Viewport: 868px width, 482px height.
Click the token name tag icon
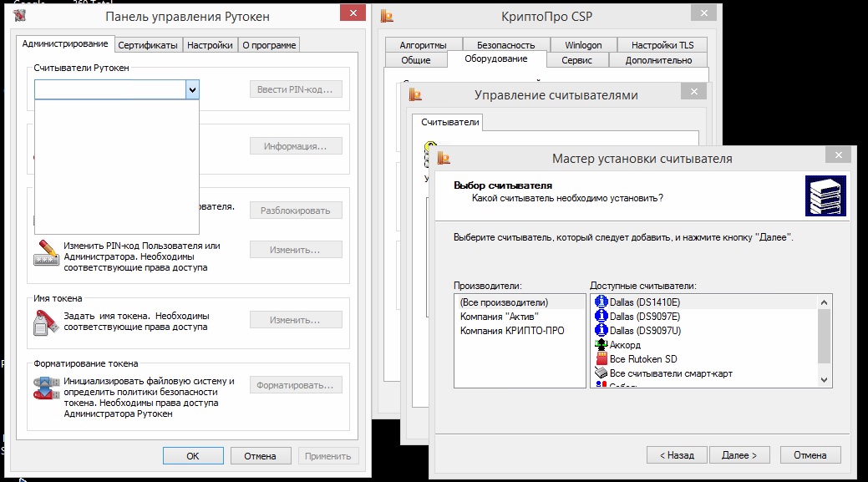(x=44, y=321)
